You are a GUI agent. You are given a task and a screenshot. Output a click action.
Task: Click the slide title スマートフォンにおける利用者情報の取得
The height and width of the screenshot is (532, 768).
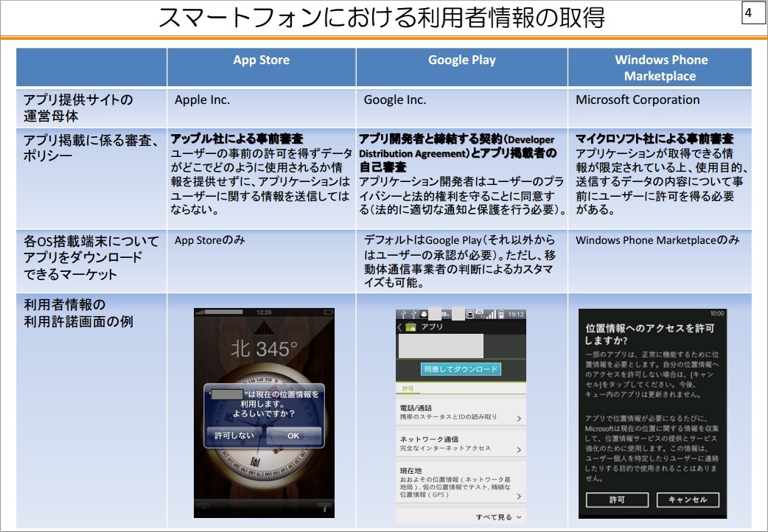pos(382,18)
